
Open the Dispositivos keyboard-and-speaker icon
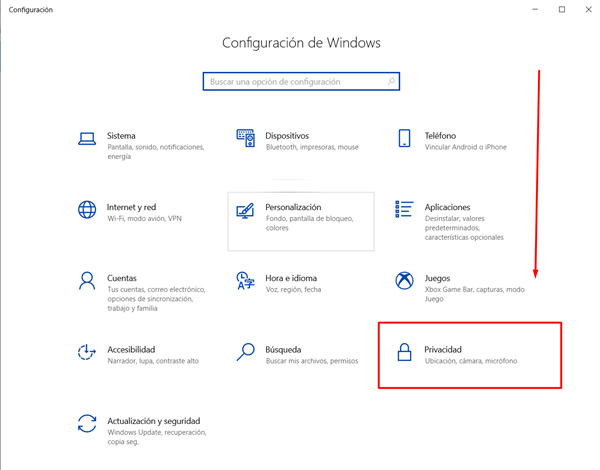[x=245, y=138]
